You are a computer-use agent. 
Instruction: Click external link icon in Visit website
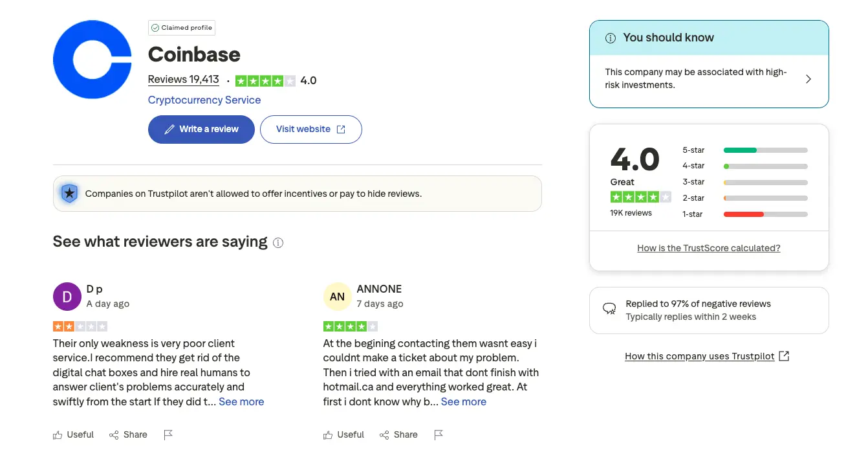coord(341,129)
